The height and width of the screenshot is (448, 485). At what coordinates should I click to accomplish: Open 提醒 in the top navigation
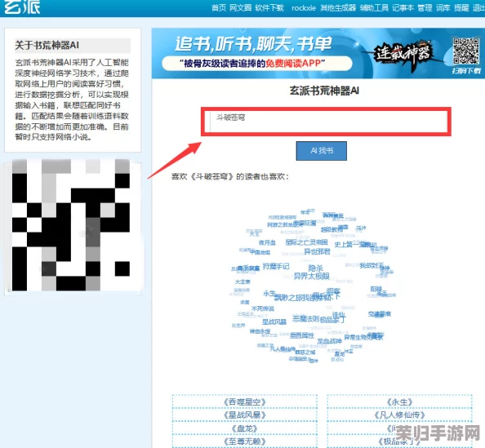(461, 7)
